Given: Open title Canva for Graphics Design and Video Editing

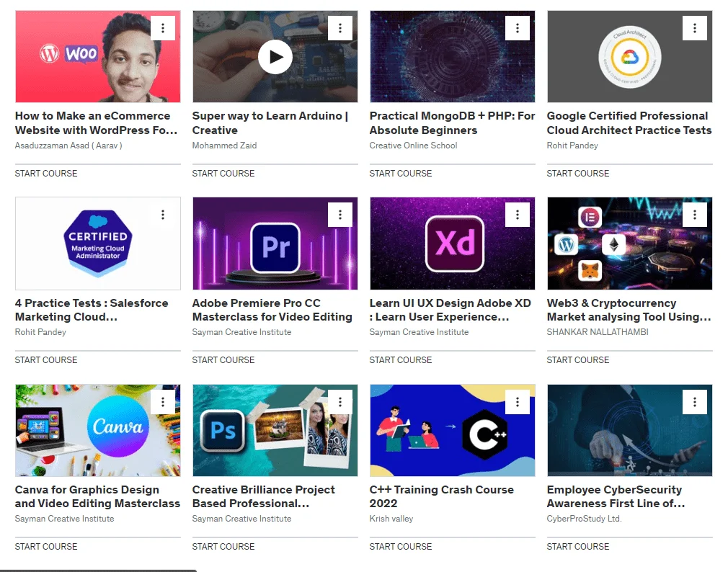Looking at the screenshot, I should (x=97, y=496).
